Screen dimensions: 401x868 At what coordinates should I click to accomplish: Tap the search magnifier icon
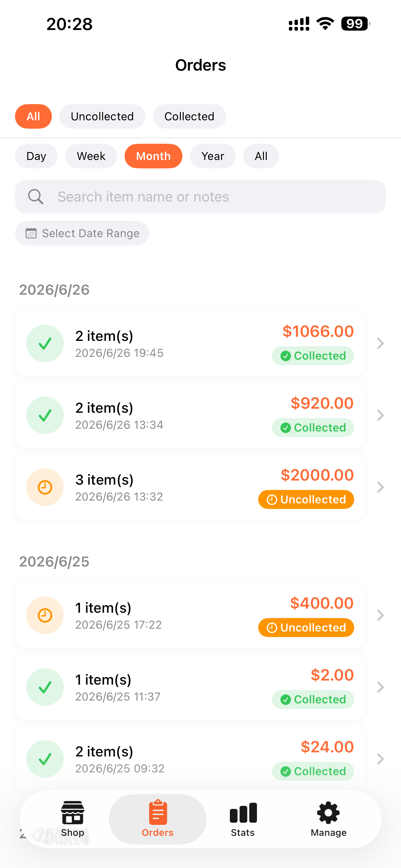tap(35, 197)
